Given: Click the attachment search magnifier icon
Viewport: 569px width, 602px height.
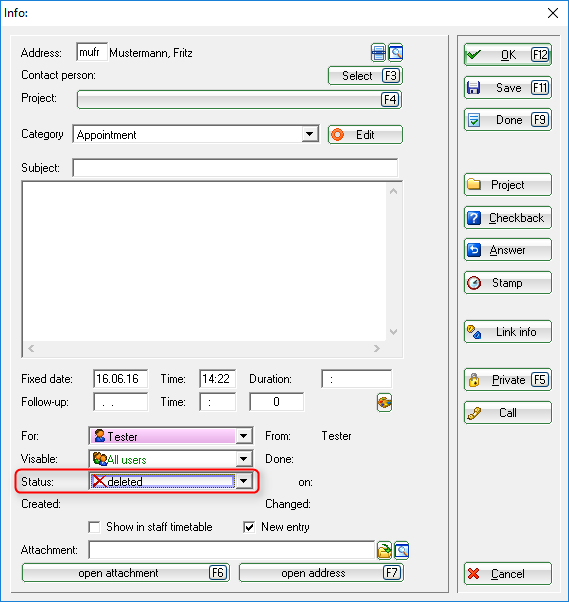Looking at the screenshot, I should (x=402, y=550).
